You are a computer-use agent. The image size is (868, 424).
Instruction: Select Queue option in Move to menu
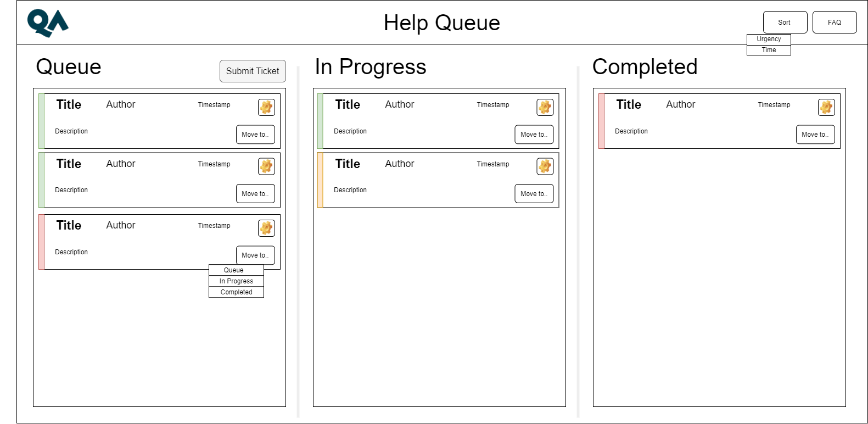tap(236, 270)
